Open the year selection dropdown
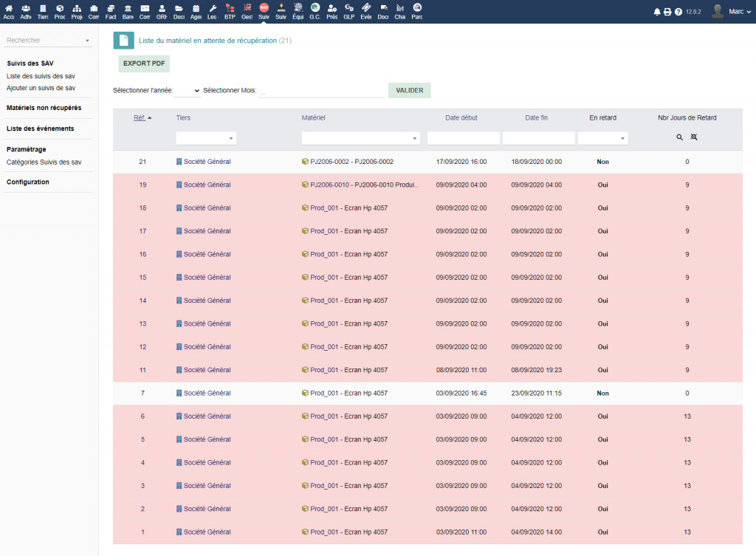 (x=187, y=91)
